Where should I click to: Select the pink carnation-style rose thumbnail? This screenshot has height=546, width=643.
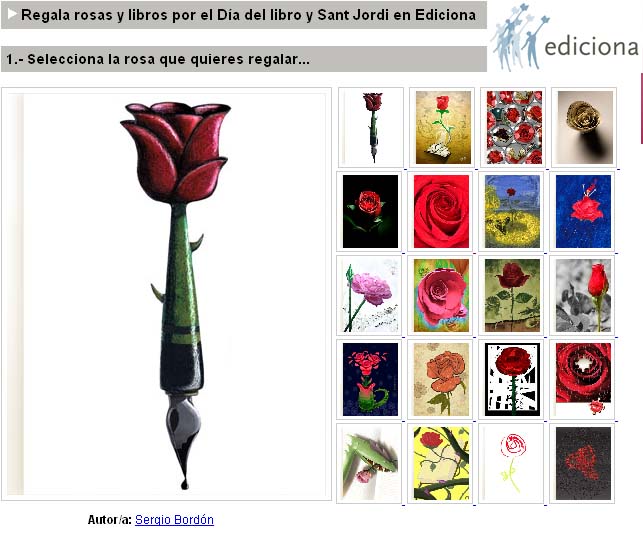[369, 295]
